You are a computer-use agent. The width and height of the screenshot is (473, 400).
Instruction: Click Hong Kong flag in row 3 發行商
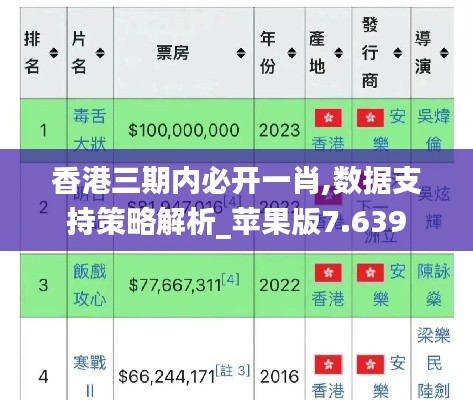[x=370, y=273]
